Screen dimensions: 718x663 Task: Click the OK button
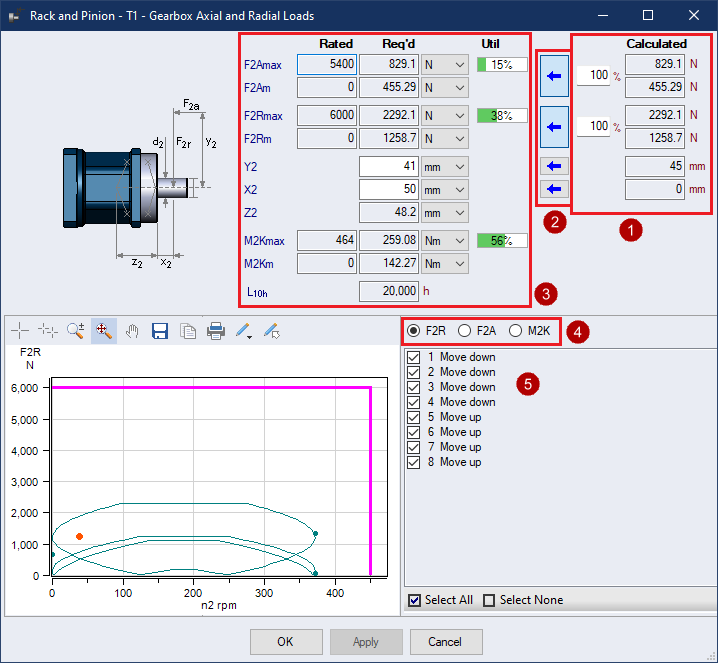286,641
